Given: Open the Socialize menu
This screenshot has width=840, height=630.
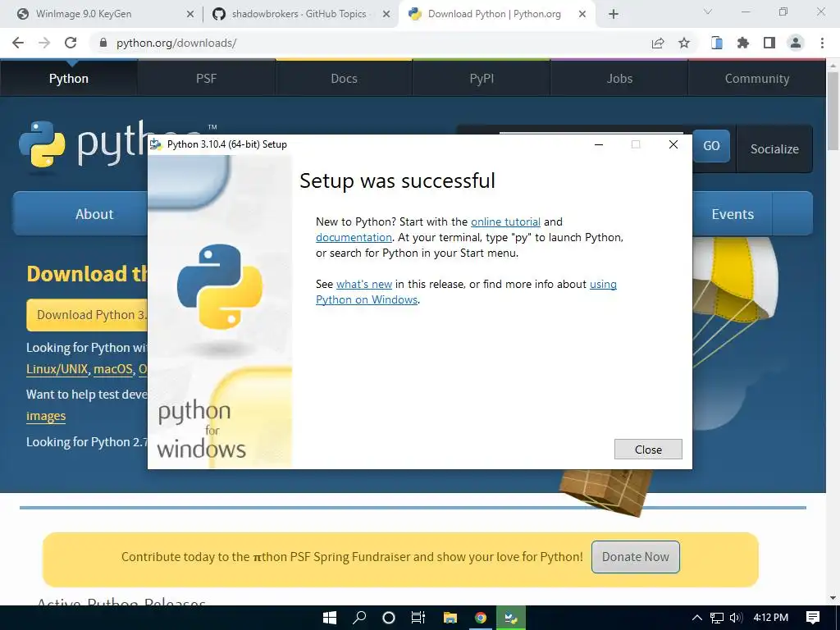Looking at the screenshot, I should (x=774, y=149).
